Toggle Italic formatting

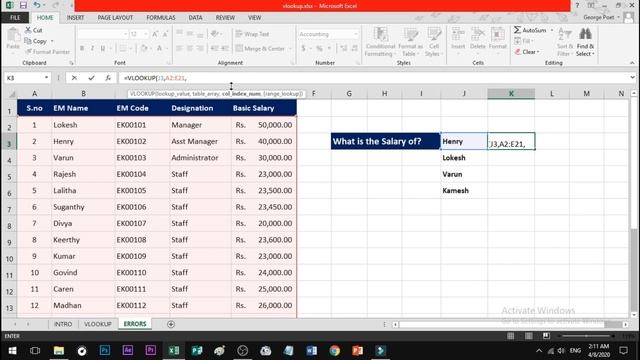click(x=92, y=48)
